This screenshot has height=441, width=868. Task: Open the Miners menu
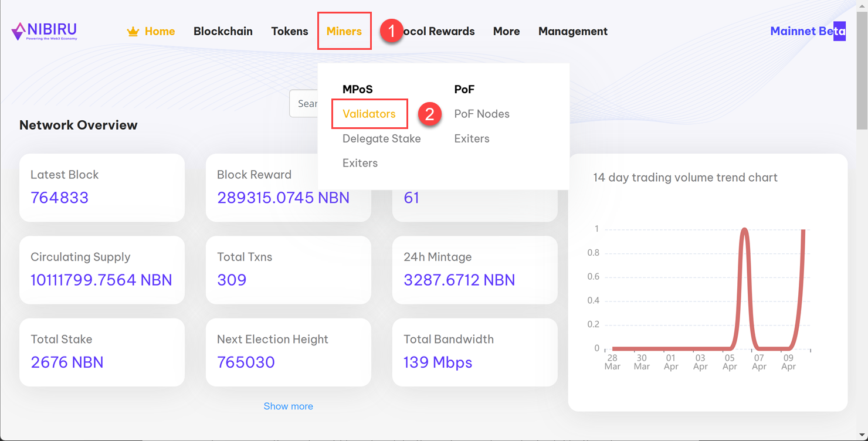[x=344, y=31]
